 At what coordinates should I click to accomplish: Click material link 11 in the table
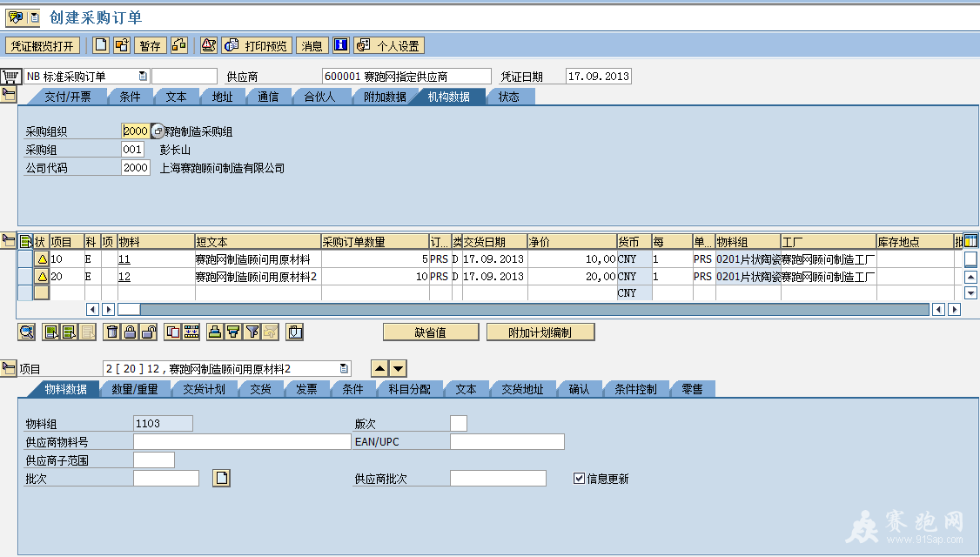[x=124, y=258]
